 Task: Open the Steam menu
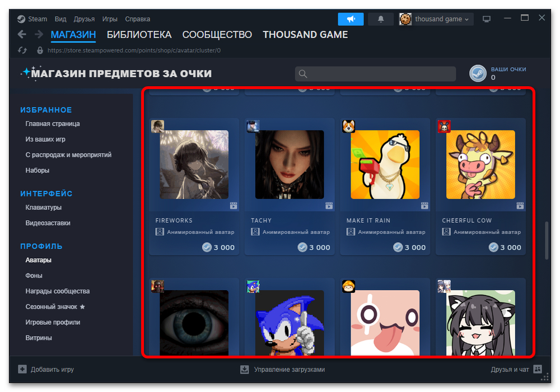38,19
